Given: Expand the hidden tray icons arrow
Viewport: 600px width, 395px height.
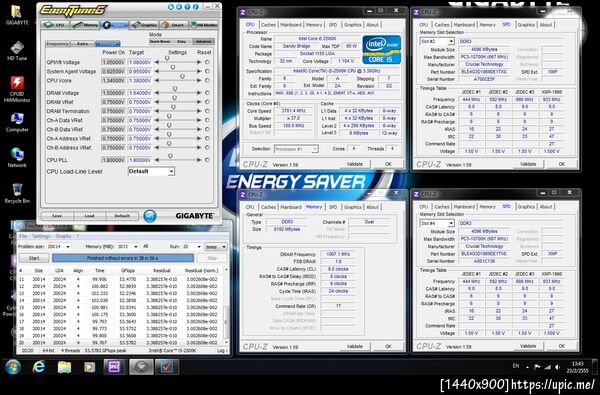Looking at the screenshot, I should pyautogui.click(x=527, y=367).
